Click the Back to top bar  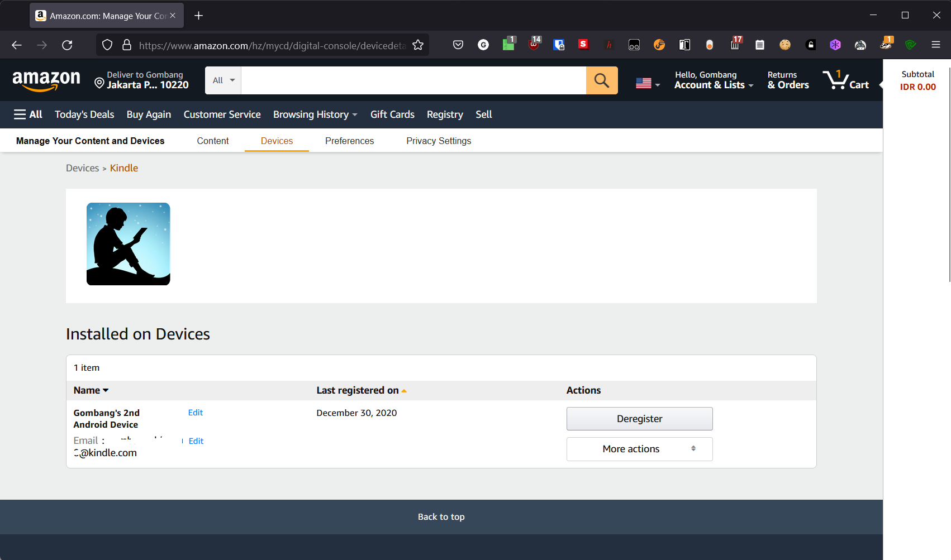[441, 517]
